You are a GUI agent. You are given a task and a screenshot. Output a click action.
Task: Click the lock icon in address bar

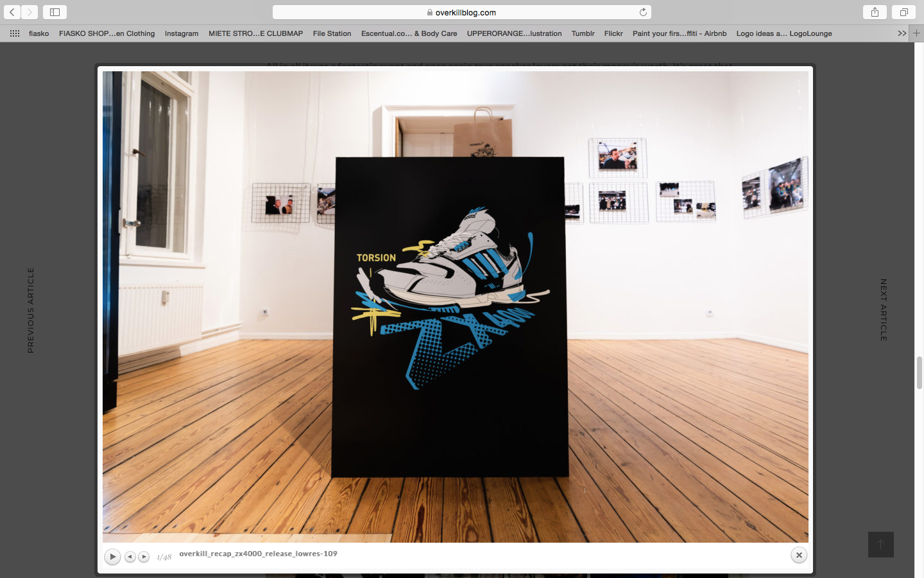click(x=430, y=12)
